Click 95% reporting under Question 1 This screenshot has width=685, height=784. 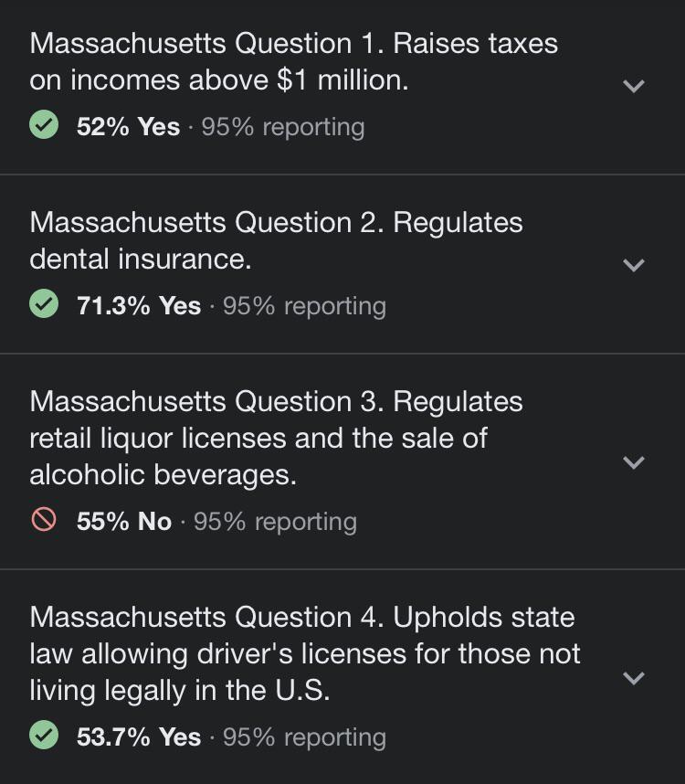pos(283,126)
